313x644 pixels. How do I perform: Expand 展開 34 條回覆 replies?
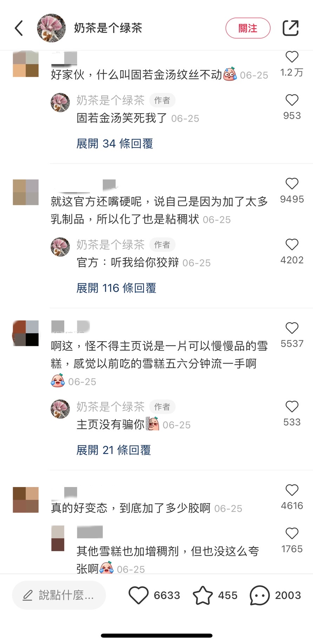(x=115, y=144)
